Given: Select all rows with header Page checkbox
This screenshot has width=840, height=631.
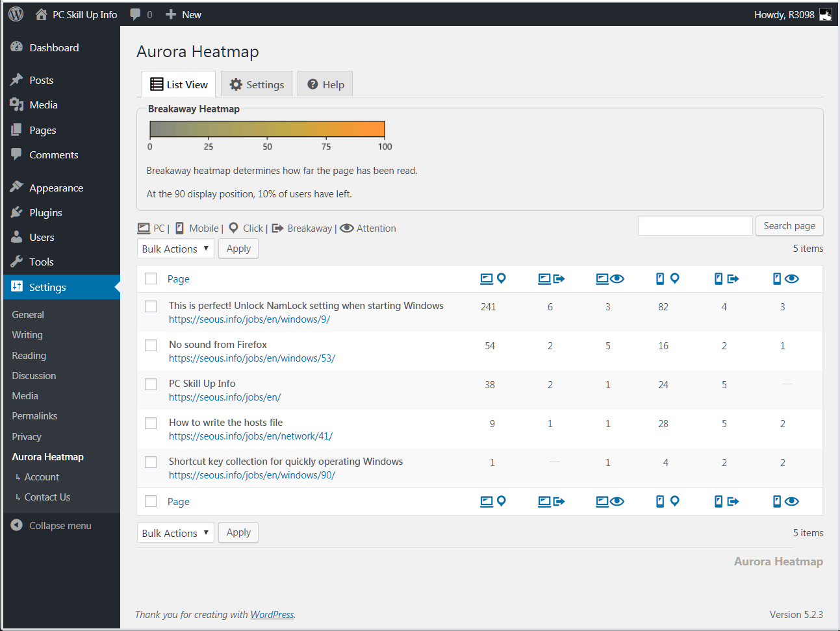Looking at the screenshot, I should coord(151,278).
